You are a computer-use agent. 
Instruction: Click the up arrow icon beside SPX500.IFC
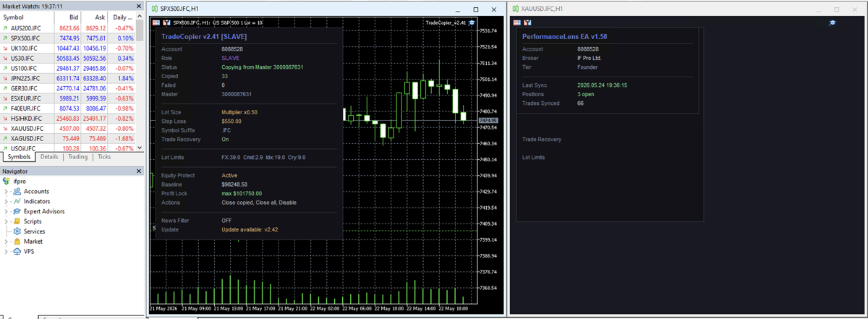click(x=5, y=38)
